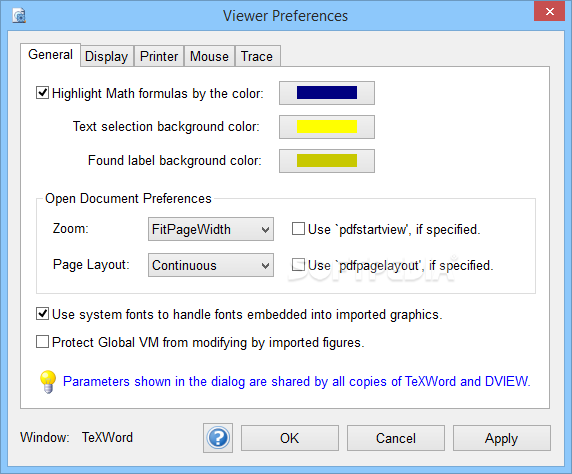The width and height of the screenshot is (572, 474).
Task: Disable Highlight Math formulas checkbox
Action: (42, 93)
